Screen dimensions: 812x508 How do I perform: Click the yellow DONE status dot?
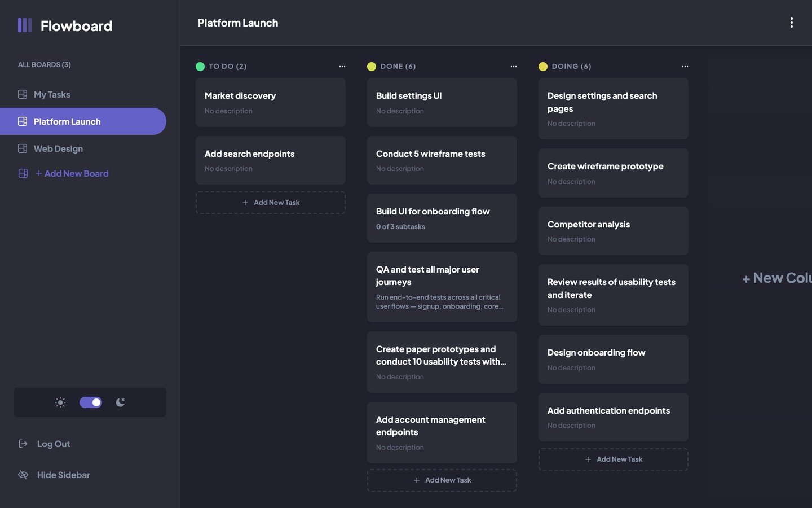[372, 67]
